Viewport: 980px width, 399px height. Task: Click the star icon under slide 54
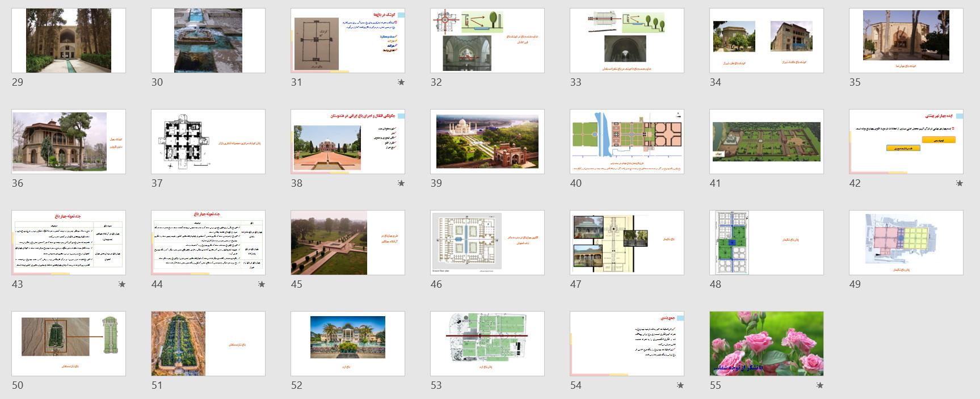click(680, 385)
